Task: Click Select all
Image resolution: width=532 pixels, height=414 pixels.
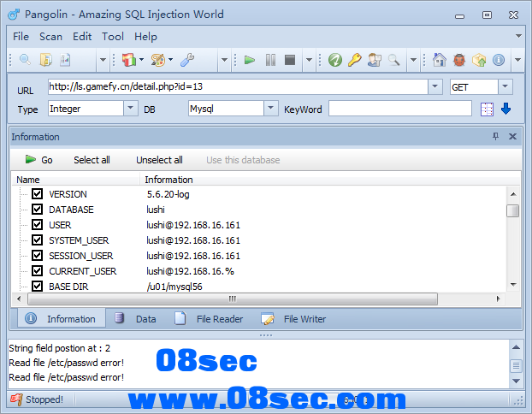Action: pos(92,160)
